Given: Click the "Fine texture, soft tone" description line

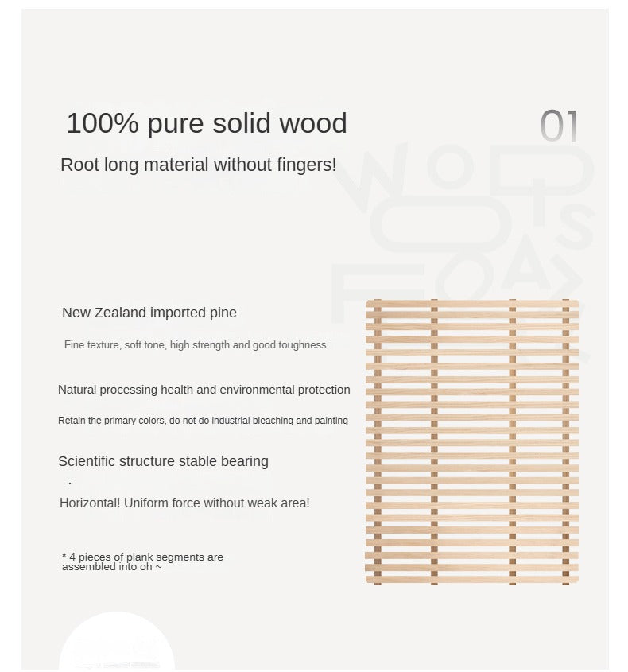Looking at the screenshot, I should point(195,345).
